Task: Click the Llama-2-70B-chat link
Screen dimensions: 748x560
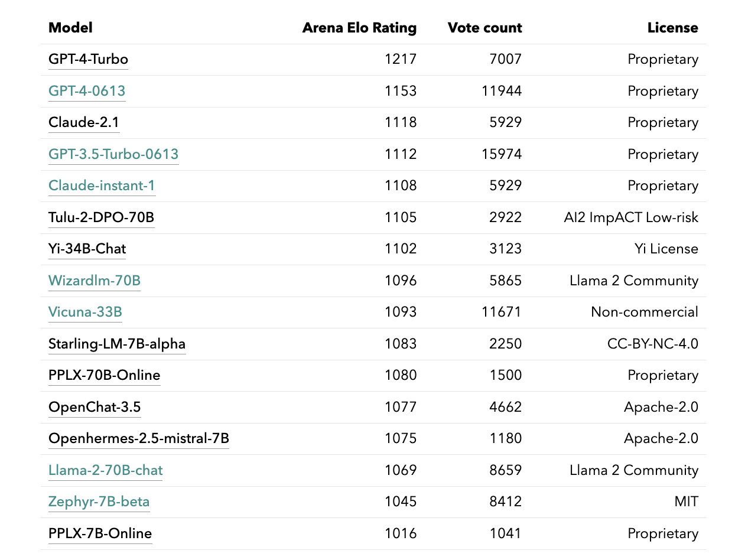Action: (105, 470)
